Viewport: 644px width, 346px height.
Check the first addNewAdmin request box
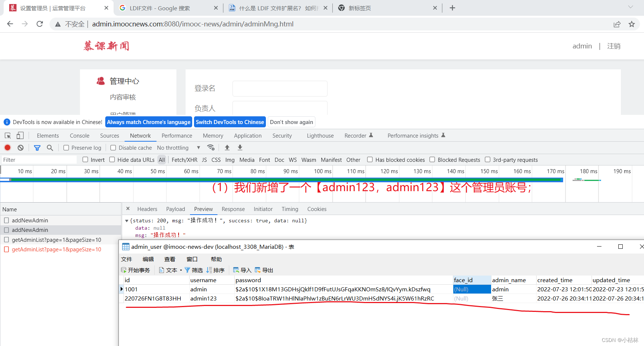(x=7, y=220)
